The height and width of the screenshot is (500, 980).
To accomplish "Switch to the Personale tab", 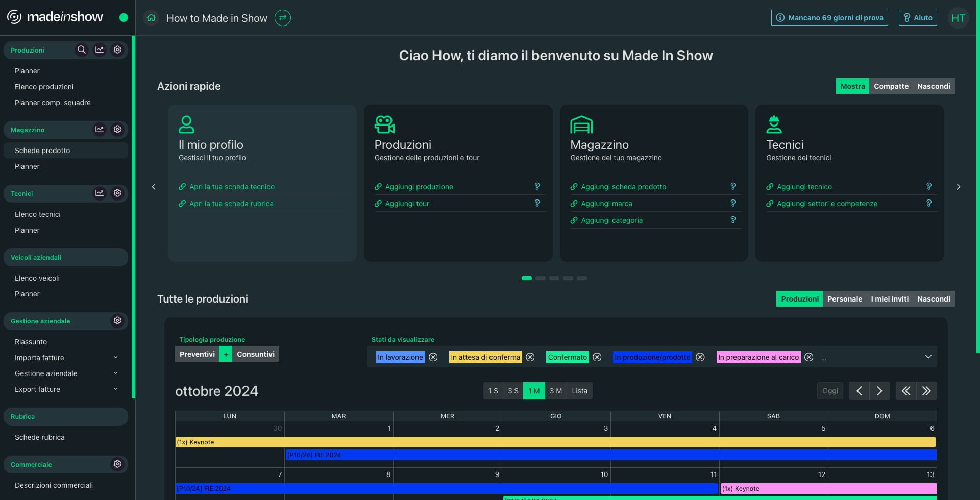I will (x=844, y=299).
